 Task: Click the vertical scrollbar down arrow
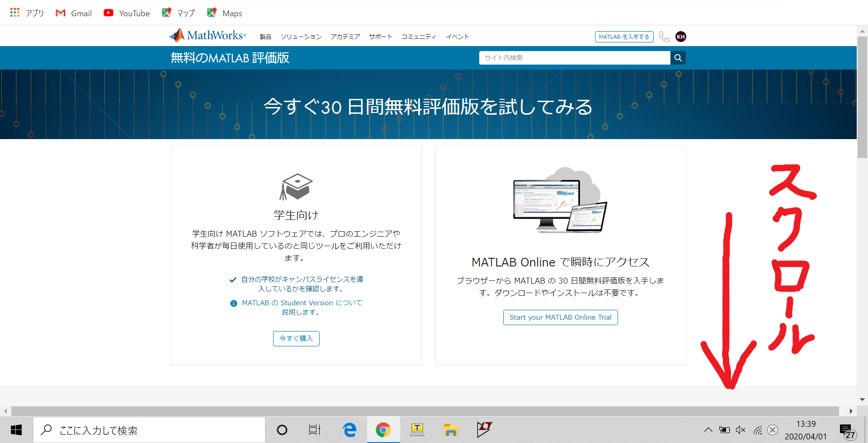click(x=862, y=399)
